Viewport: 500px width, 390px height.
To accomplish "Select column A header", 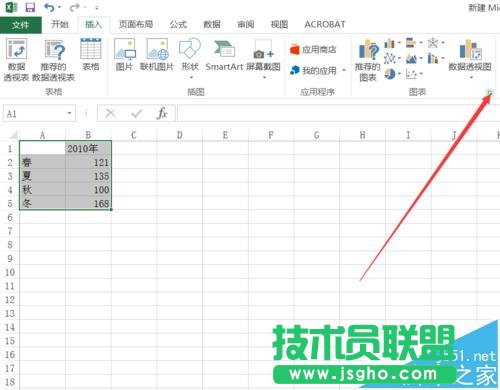I will pos(42,135).
